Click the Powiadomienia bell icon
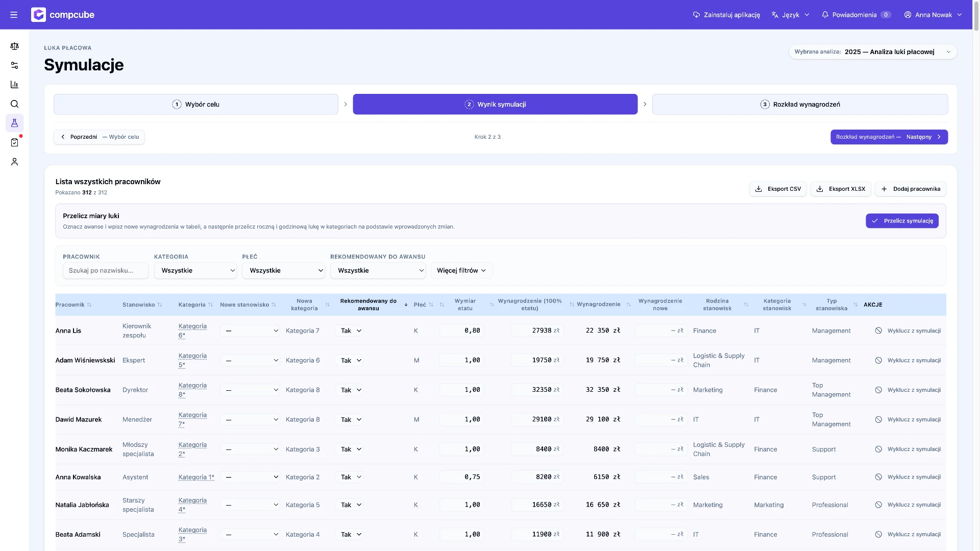Viewport: 980px width, 551px height. [825, 15]
